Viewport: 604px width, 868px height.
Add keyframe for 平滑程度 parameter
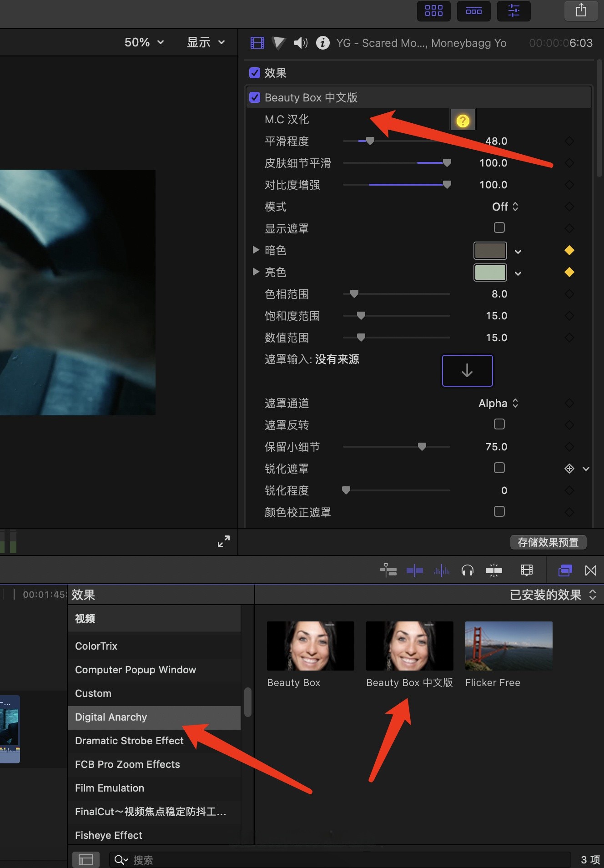pos(569,141)
